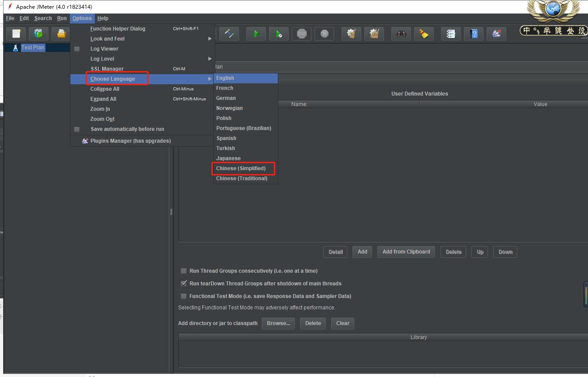
Task: Click the Add variable button
Action: tap(363, 252)
